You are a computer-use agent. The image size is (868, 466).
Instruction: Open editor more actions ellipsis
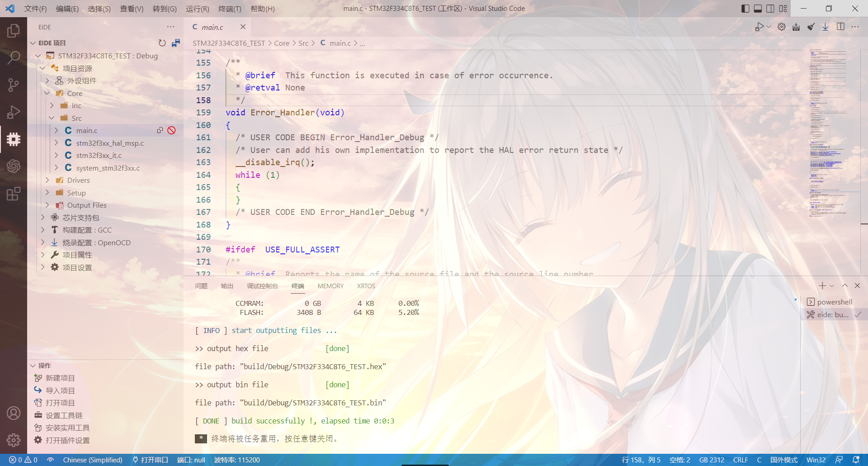click(855, 27)
